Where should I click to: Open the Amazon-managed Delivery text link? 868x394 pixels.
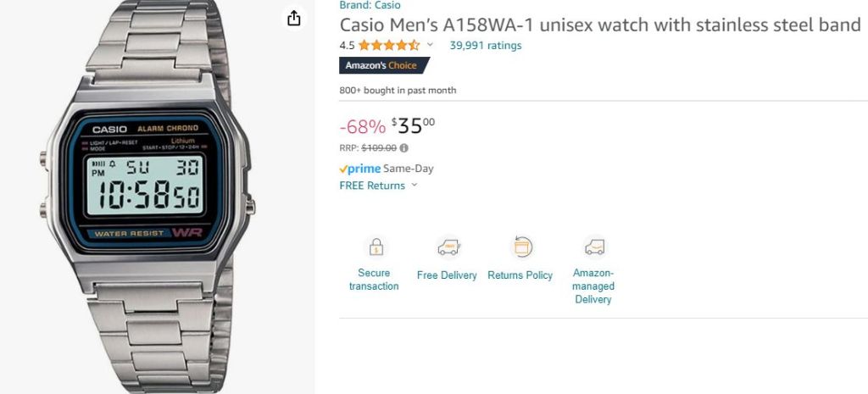click(x=593, y=286)
